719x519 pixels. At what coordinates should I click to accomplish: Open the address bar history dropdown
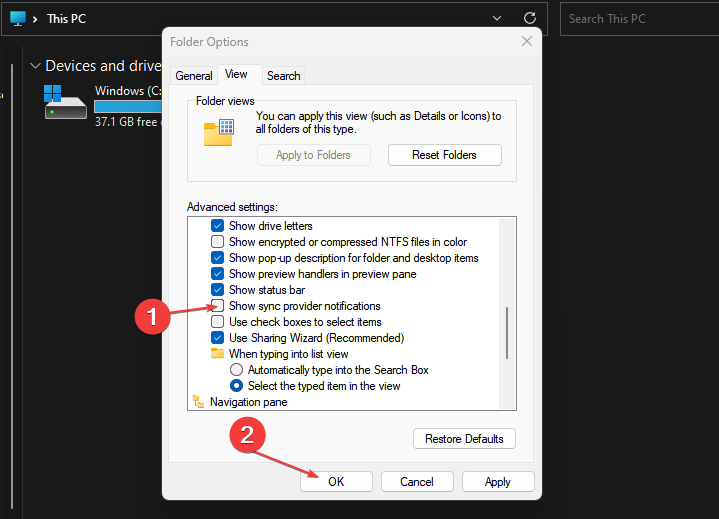(x=497, y=18)
